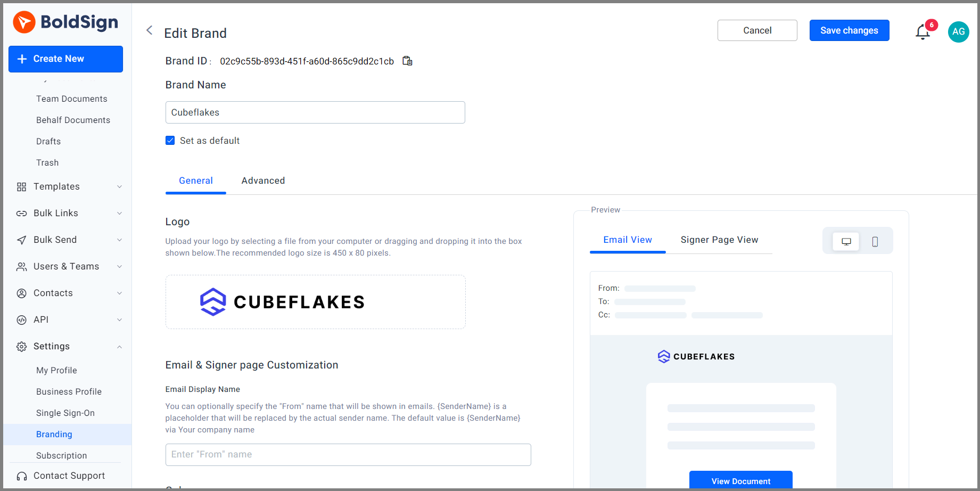Viewport: 980px width, 491px height.
Task: Click the Cubeflakes logo upload box
Action: (x=315, y=302)
